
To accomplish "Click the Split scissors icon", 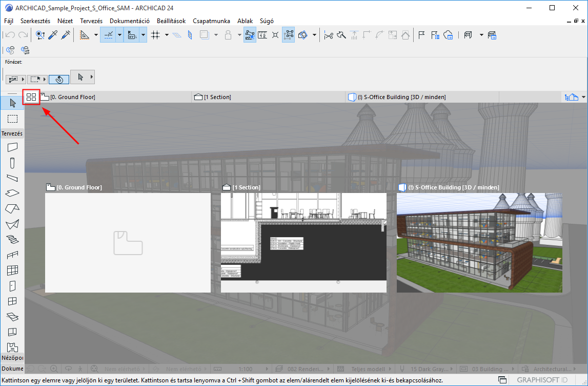I will 329,35.
